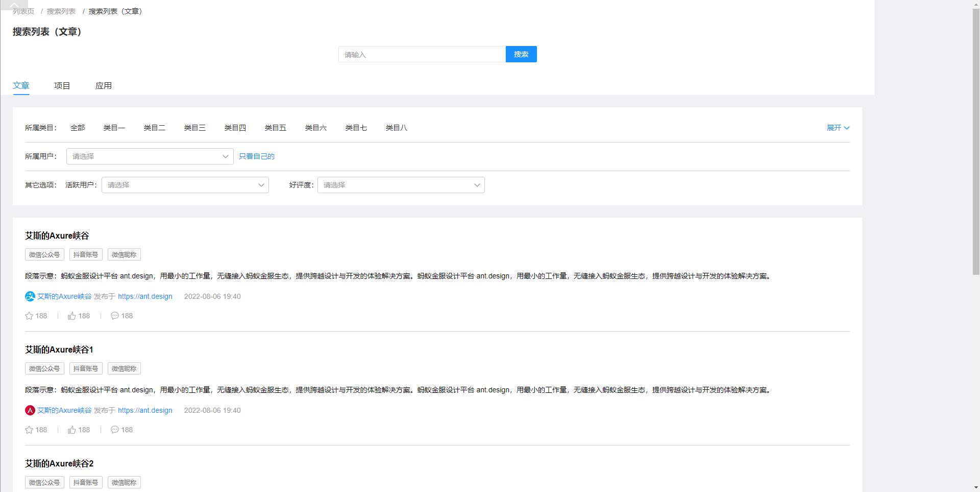Viewport: 980px width, 492px height.
Task: Open https://ant.design link in first article
Action: point(145,296)
